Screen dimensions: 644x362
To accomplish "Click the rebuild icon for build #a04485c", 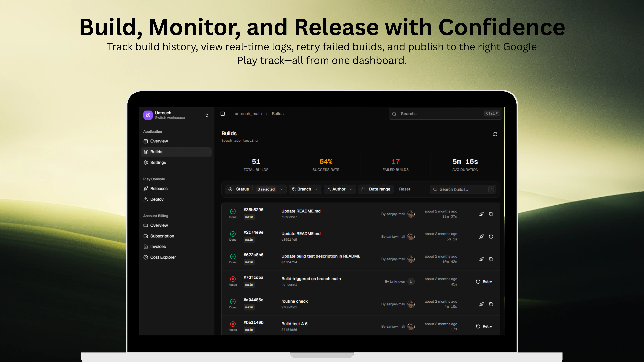I will click(491, 304).
